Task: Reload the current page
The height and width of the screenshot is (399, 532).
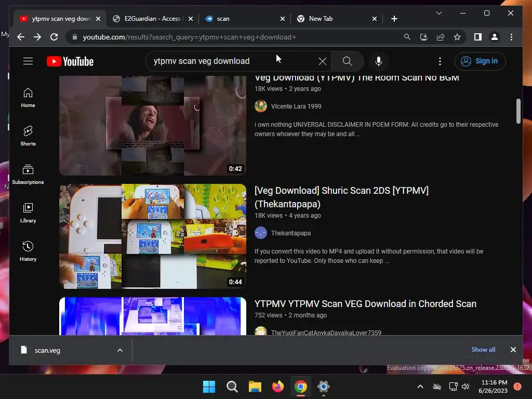Action: point(54,37)
